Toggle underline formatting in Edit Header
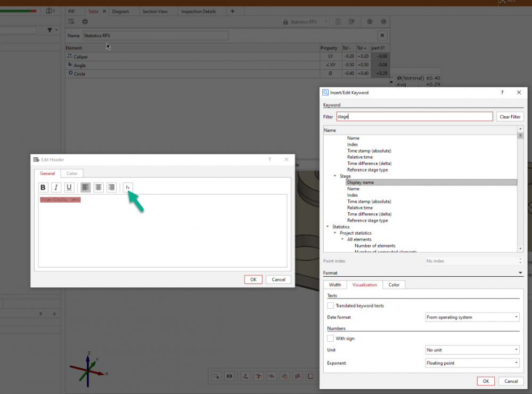This screenshot has width=532, height=394. (69, 187)
